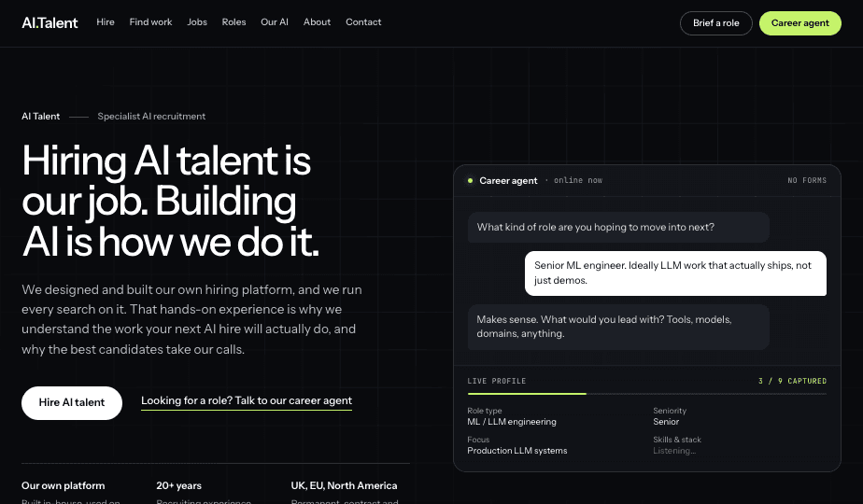The width and height of the screenshot is (863, 504).
Task: Click the Hire AI talent button
Action: (72, 403)
